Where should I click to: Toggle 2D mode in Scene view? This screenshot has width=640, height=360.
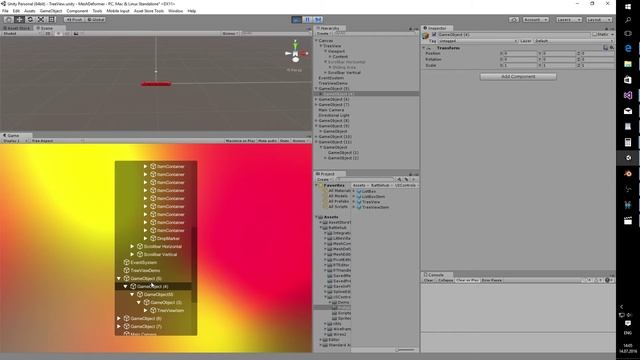pos(48,33)
